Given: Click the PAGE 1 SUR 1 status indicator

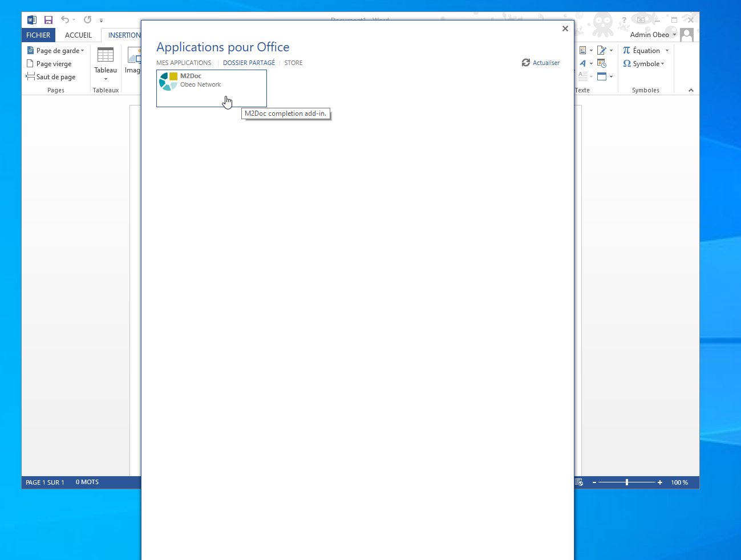Looking at the screenshot, I should click(45, 482).
